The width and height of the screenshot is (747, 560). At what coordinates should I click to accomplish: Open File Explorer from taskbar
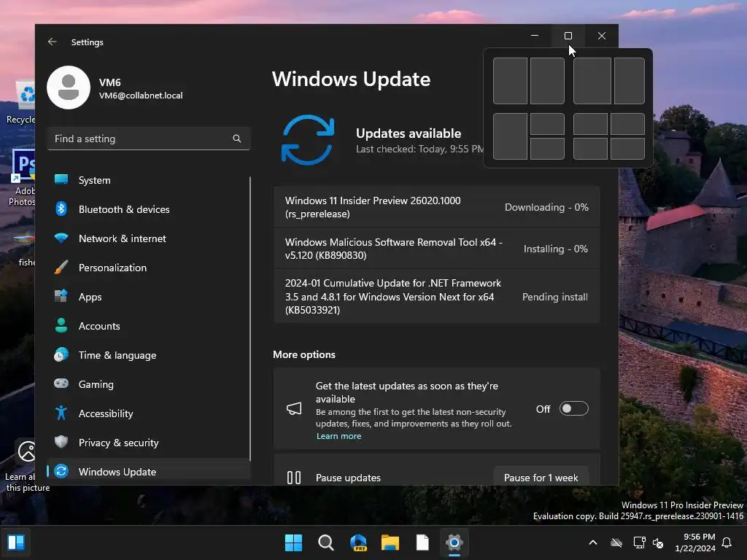390,542
